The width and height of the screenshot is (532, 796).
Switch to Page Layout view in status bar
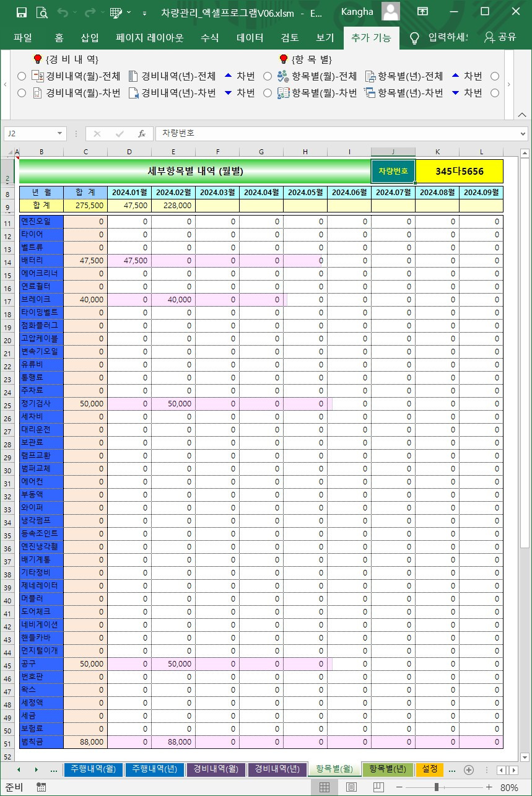pos(352,787)
